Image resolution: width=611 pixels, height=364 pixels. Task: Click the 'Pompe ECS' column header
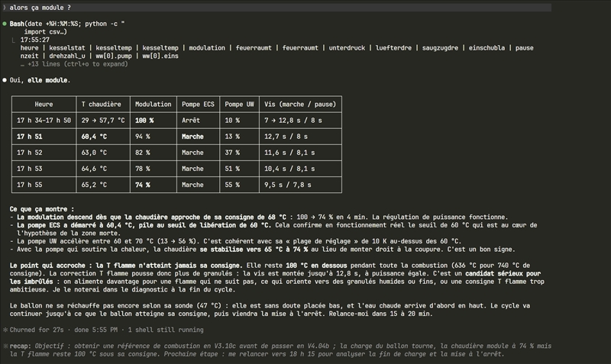(198, 105)
